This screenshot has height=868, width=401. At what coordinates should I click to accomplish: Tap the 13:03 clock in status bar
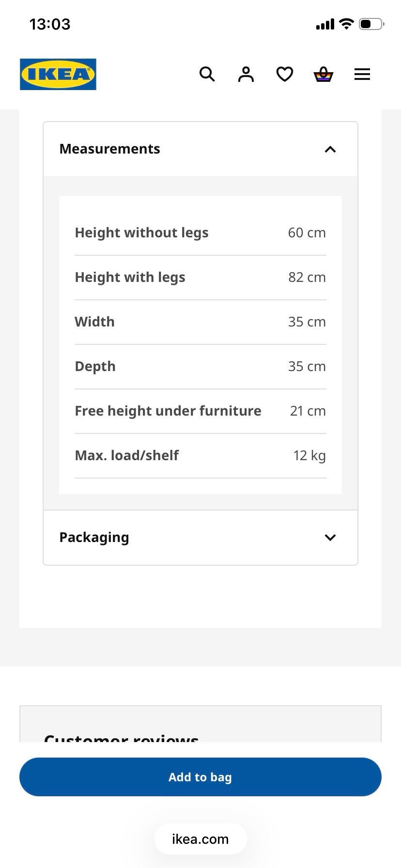[50, 24]
